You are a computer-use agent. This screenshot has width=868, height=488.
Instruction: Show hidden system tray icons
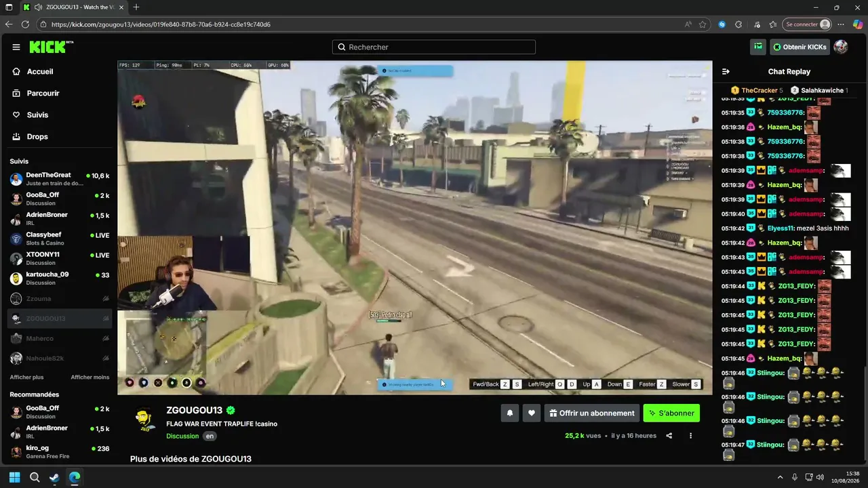tap(780, 477)
